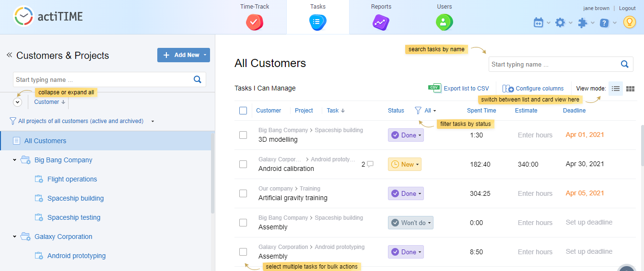Image resolution: width=644 pixels, height=271 pixels.
Task: Collapse the Customers & Projects panel
Action: [9, 55]
